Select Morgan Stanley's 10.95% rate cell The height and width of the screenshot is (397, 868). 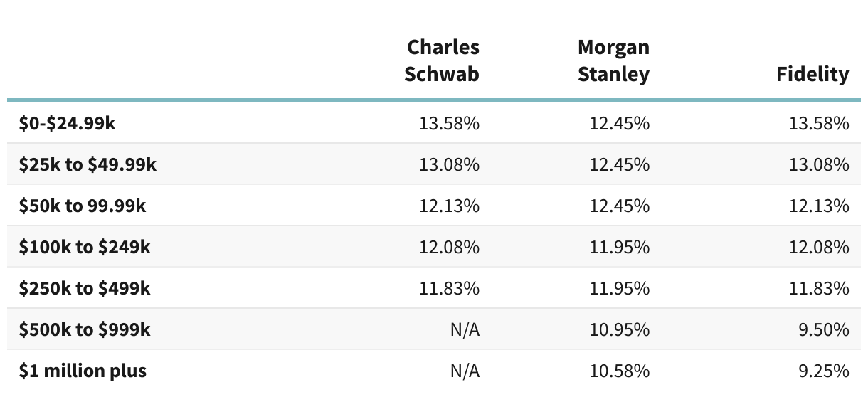click(619, 329)
